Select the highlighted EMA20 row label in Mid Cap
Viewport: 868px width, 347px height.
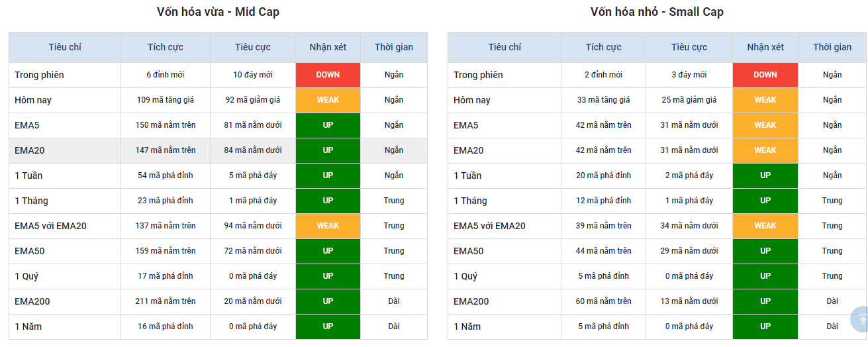pyautogui.click(x=30, y=150)
